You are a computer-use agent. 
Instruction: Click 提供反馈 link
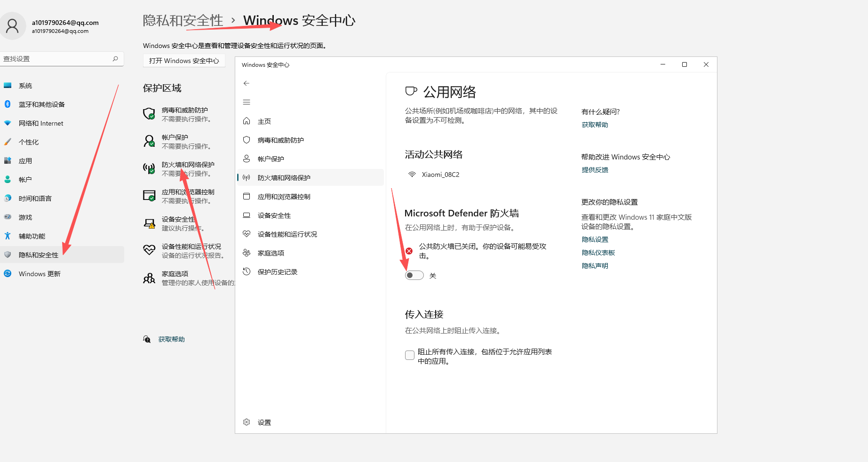click(x=595, y=170)
